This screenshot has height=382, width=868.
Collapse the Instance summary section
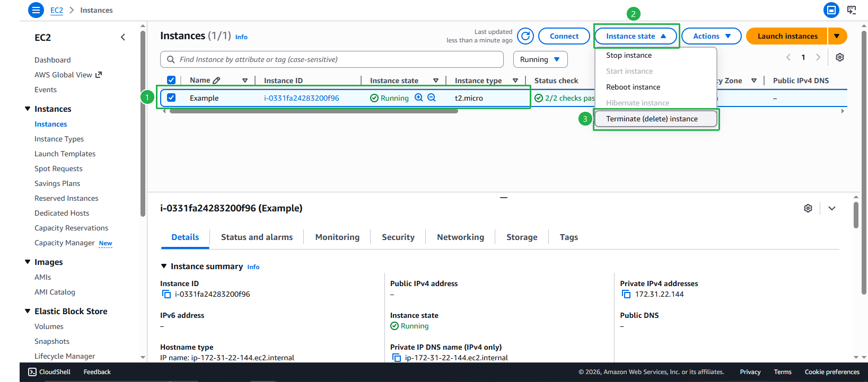coord(164,266)
